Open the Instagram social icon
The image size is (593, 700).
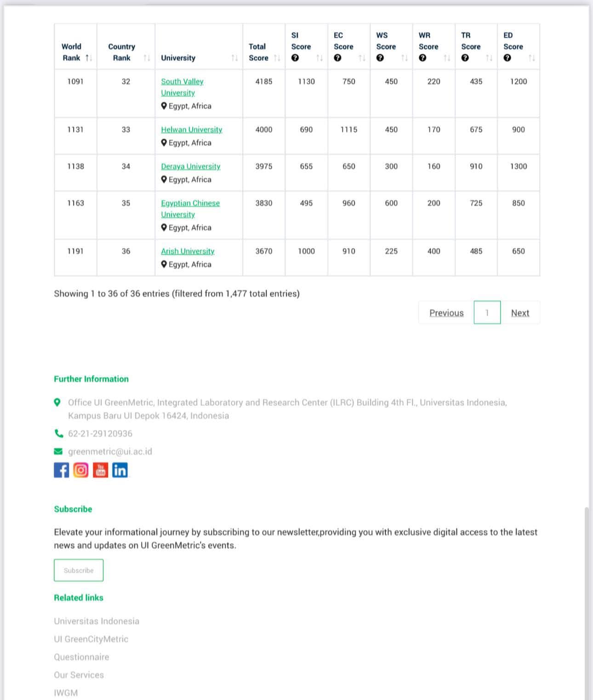click(x=81, y=470)
